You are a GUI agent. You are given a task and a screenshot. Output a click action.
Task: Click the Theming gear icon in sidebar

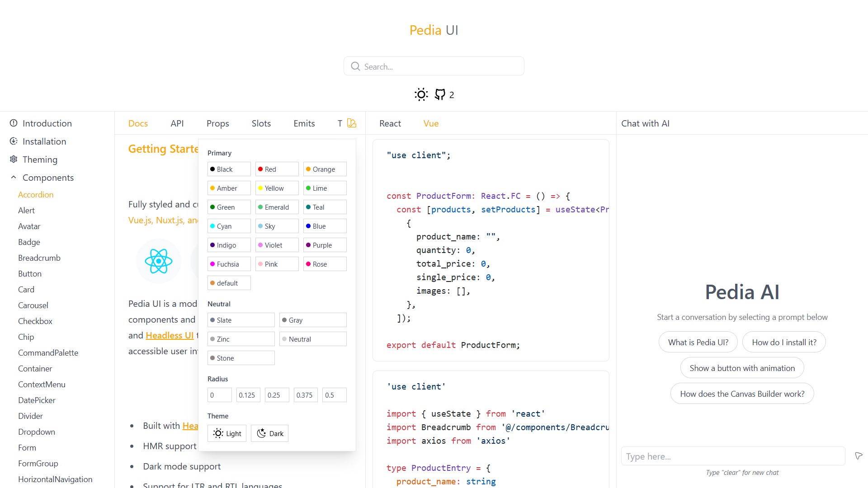point(14,160)
